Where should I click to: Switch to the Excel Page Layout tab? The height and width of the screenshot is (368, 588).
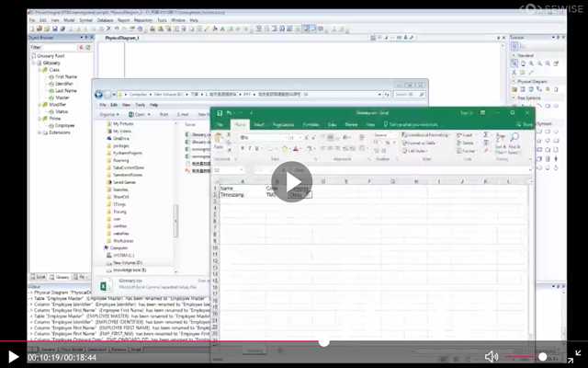[x=283, y=124]
